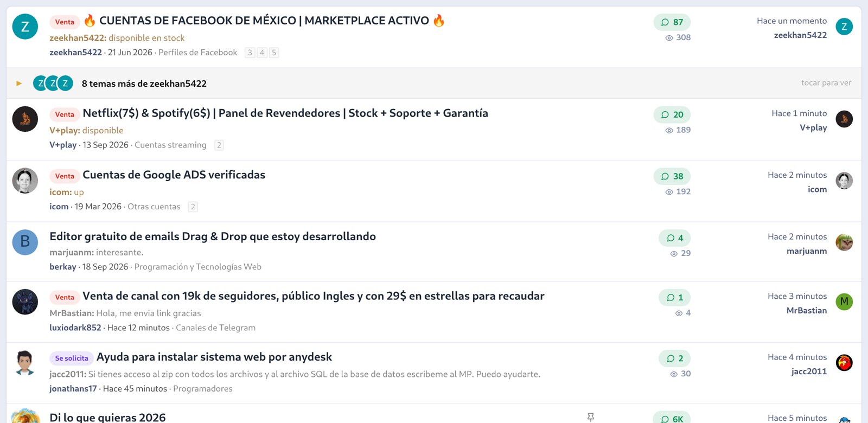This screenshot has height=423, width=868.
Task: Click 'tocar para ver' to expand topics
Action: [x=826, y=83]
